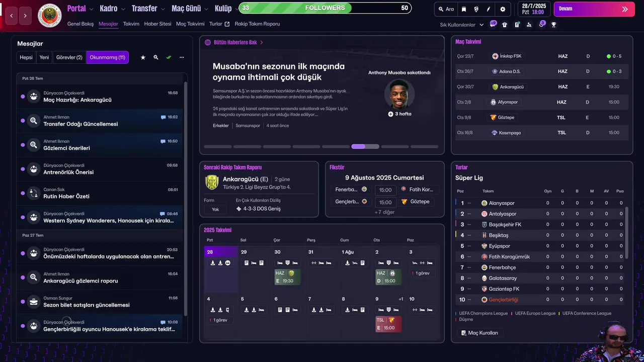Select calendar day 28 cell
Screen dimensions: 644x362
(x=221, y=269)
